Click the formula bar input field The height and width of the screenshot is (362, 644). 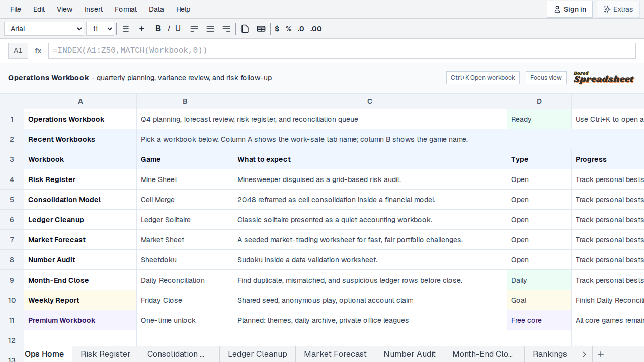342,51
